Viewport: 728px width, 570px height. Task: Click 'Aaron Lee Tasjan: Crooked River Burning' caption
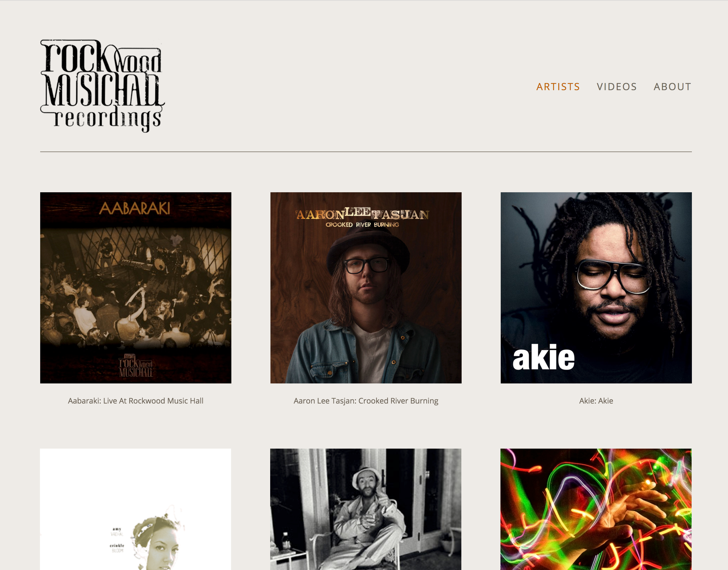coord(366,401)
